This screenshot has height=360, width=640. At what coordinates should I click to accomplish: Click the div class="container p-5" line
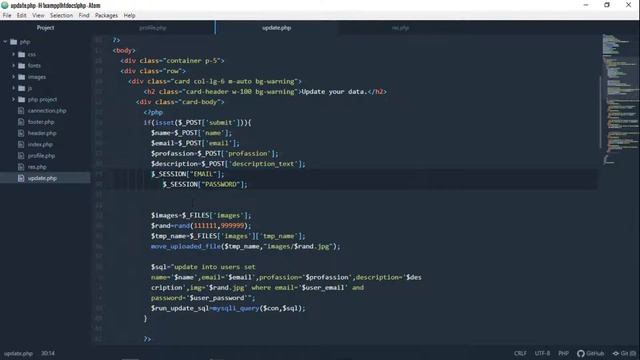pos(172,61)
